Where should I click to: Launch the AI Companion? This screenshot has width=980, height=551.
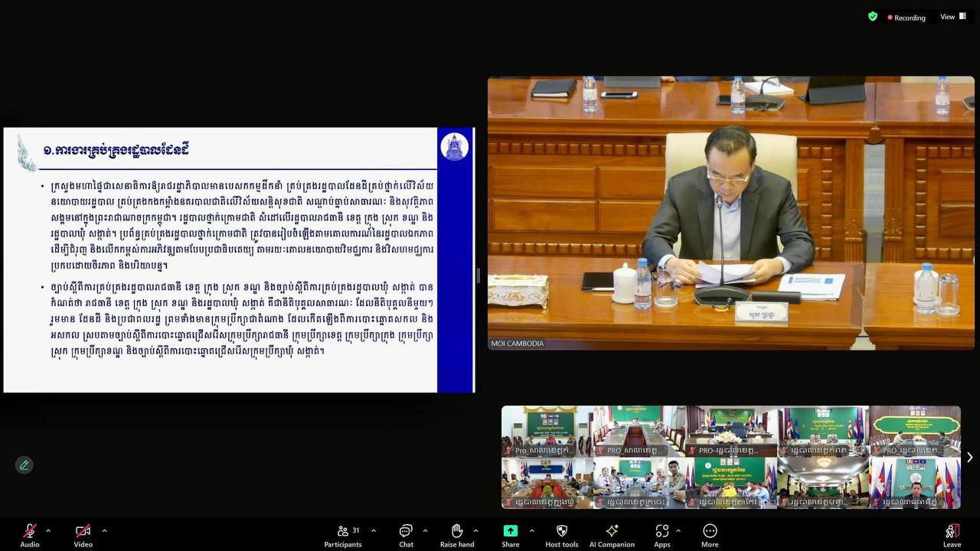(612, 531)
